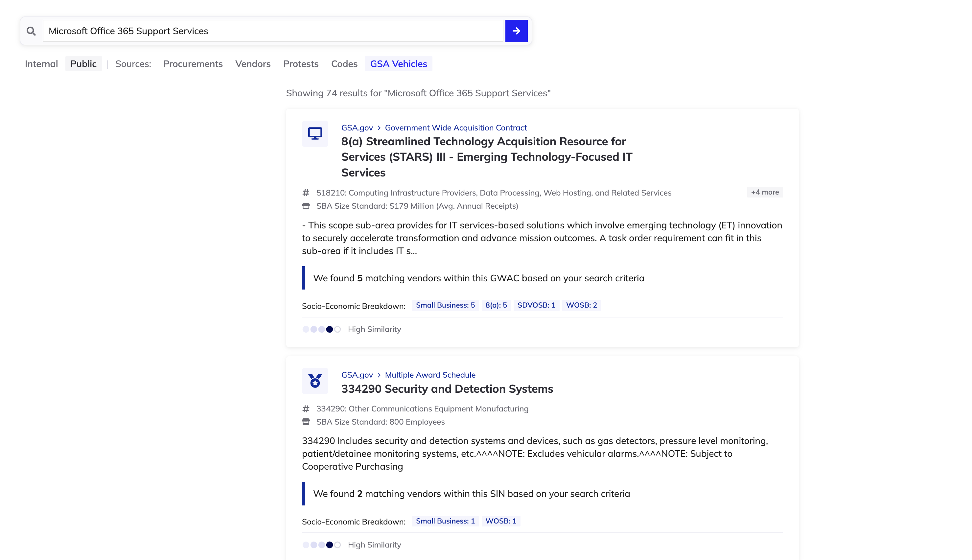Click SDVOSB: 1 tag

536,305
